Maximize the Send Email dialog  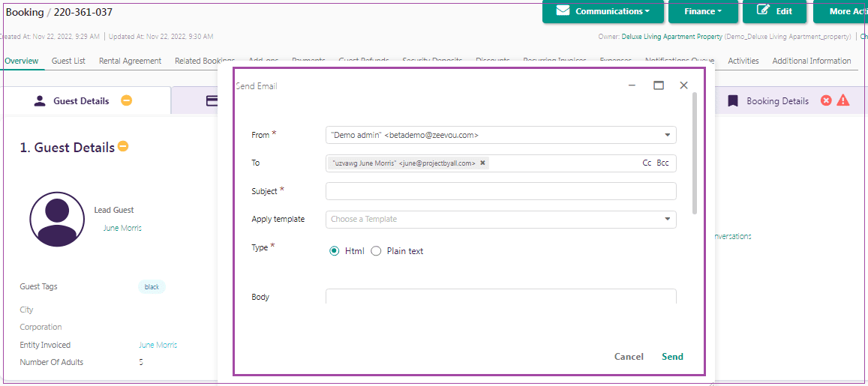659,85
